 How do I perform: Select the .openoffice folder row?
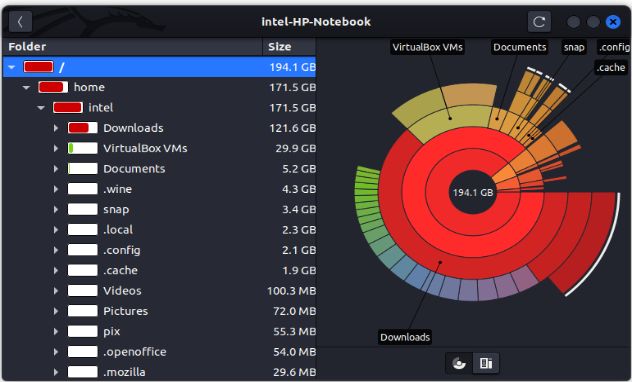[159, 352]
